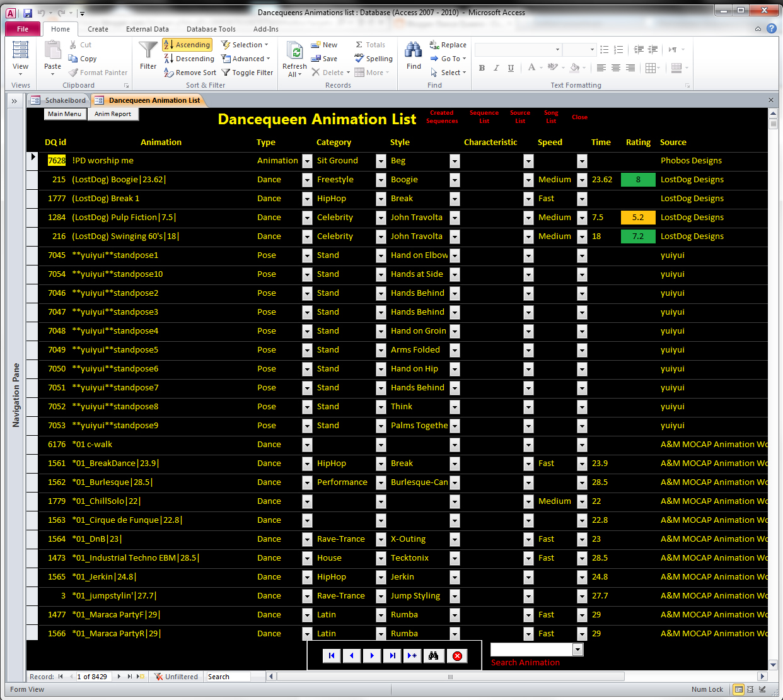Click Song List link

coord(551,117)
